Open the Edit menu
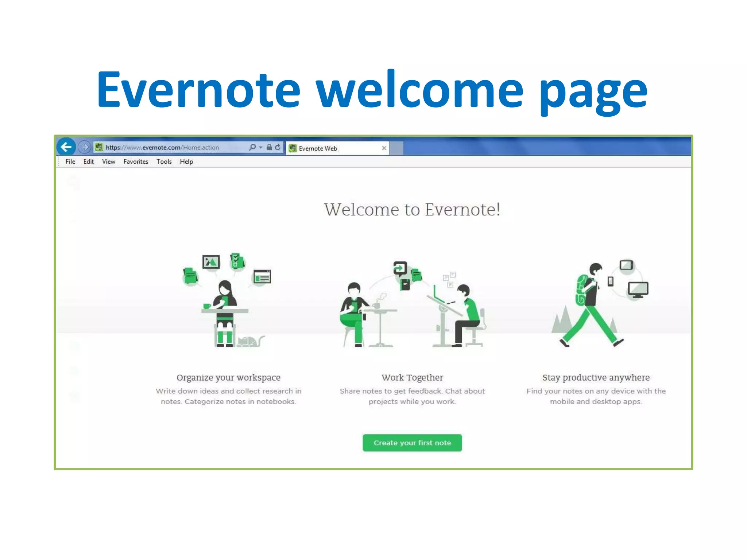This screenshot has width=747, height=560. tap(89, 162)
